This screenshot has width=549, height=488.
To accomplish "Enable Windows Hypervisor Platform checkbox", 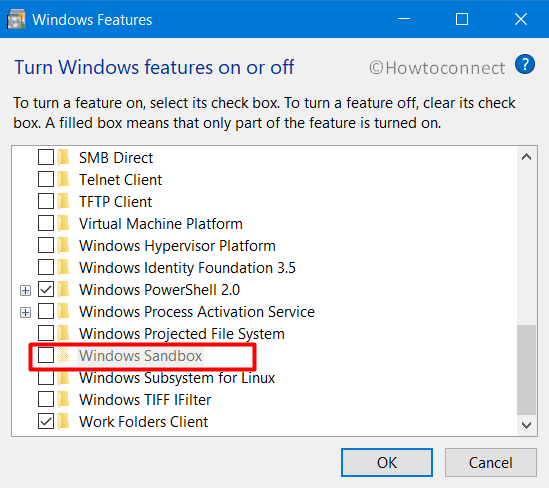I will tap(46, 245).
